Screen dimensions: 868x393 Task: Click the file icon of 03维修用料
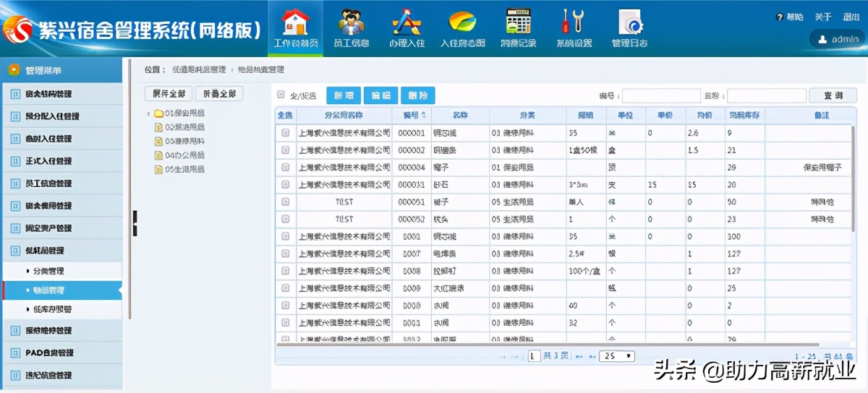pos(158,141)
